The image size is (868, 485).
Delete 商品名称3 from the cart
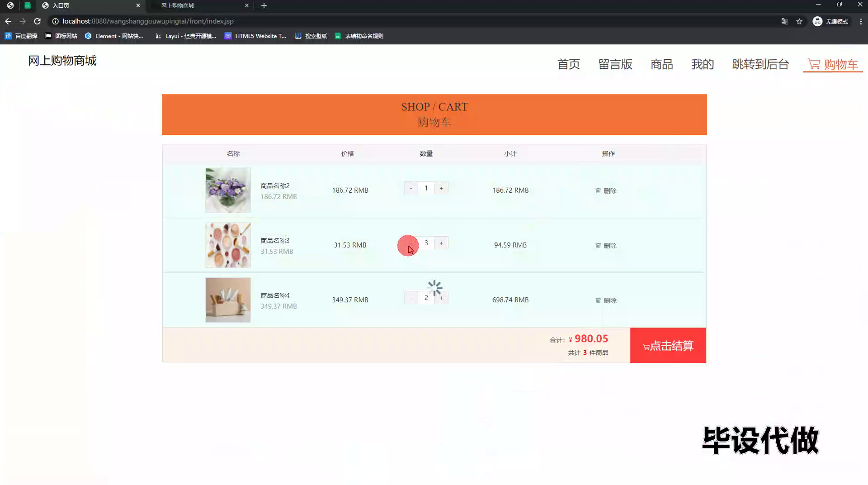pos(606,246)
